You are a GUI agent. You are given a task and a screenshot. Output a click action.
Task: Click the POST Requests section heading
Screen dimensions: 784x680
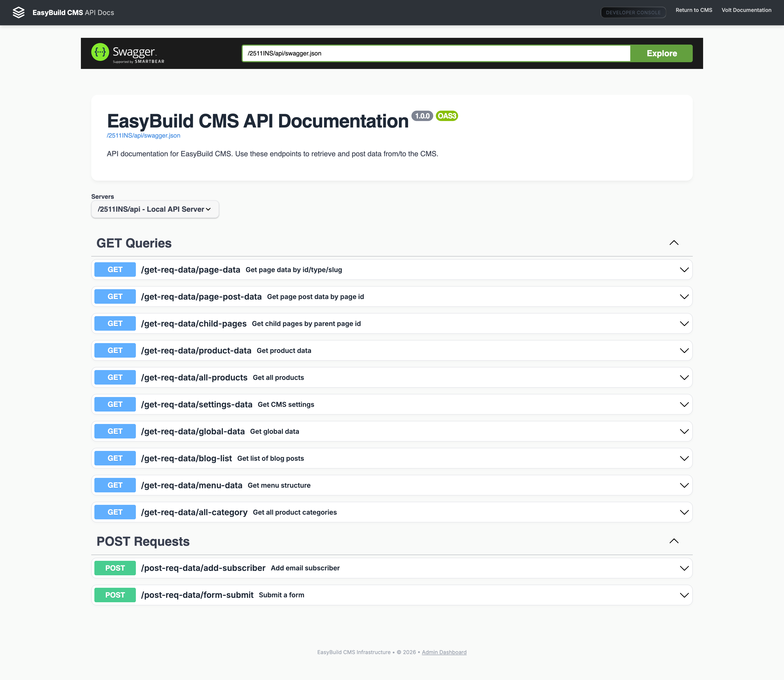click(143, 542)
